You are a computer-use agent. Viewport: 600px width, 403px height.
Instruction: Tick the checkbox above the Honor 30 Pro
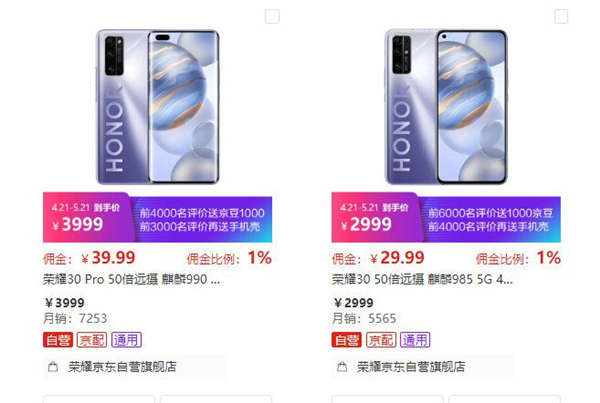pos(272,16)
